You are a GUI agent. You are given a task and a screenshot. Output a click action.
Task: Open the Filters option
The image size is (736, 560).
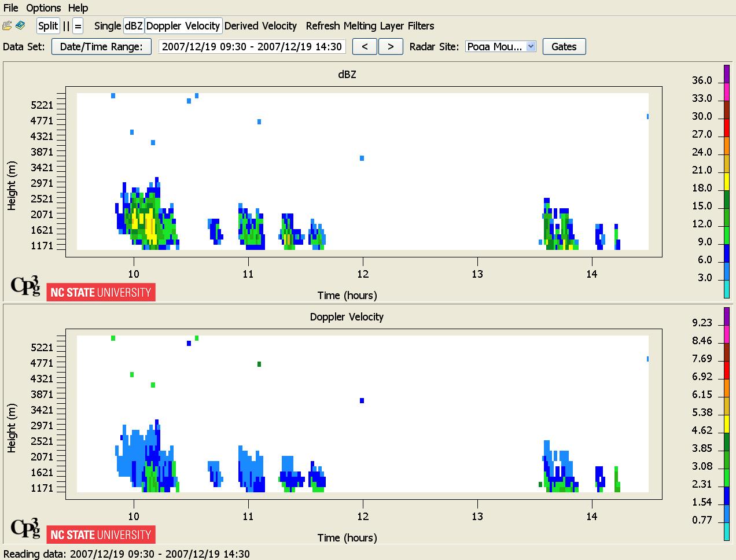(421, 26)
